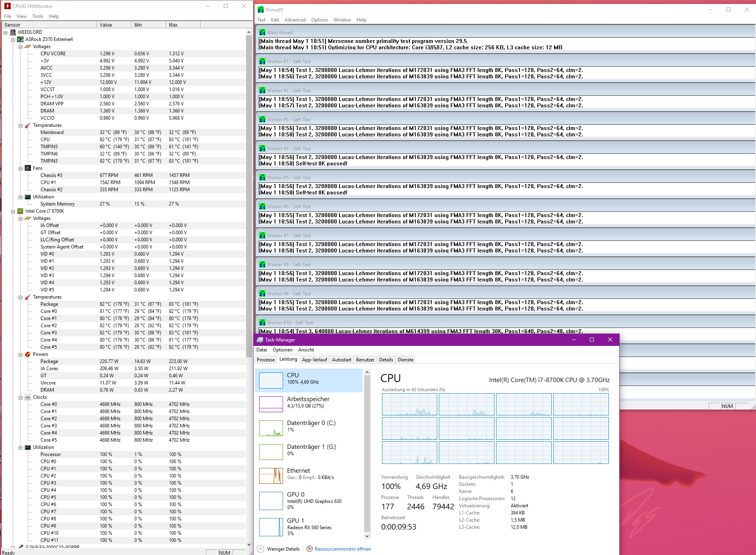
Task: Select the Package temperature row
Action: pyautogui.click(x=124, y=304)
